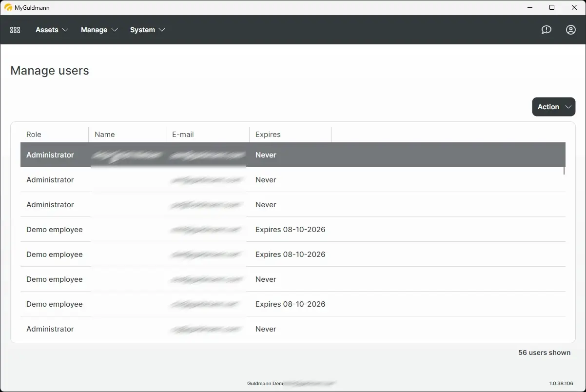Select Assets in the navigation bar
The image size is (586, 392).
point(47,30)
